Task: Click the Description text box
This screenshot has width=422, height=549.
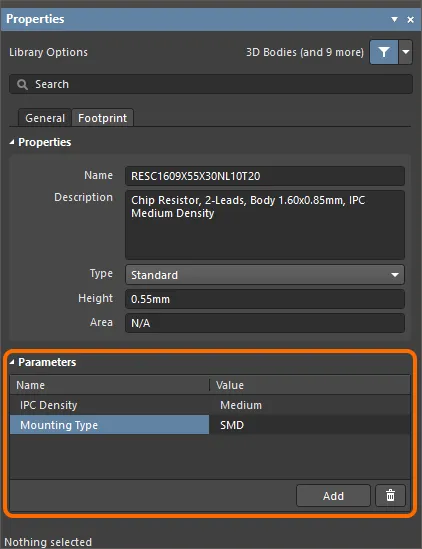Action: 265,224
